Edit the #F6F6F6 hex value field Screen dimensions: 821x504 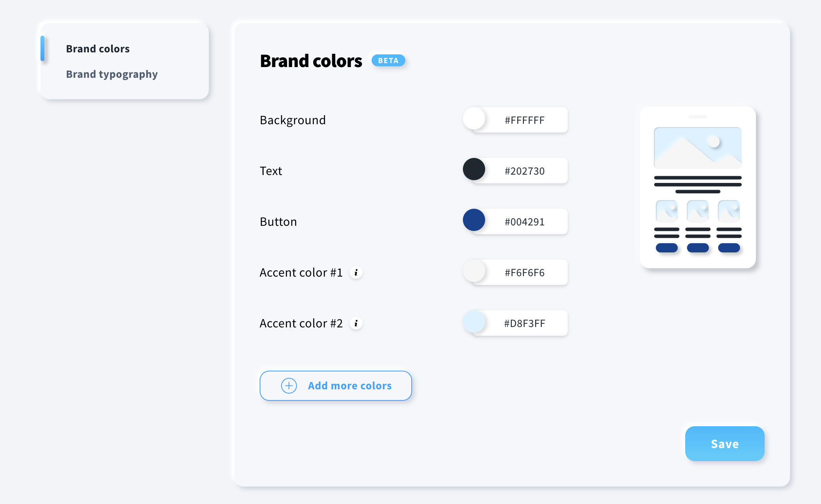(524, 272)
